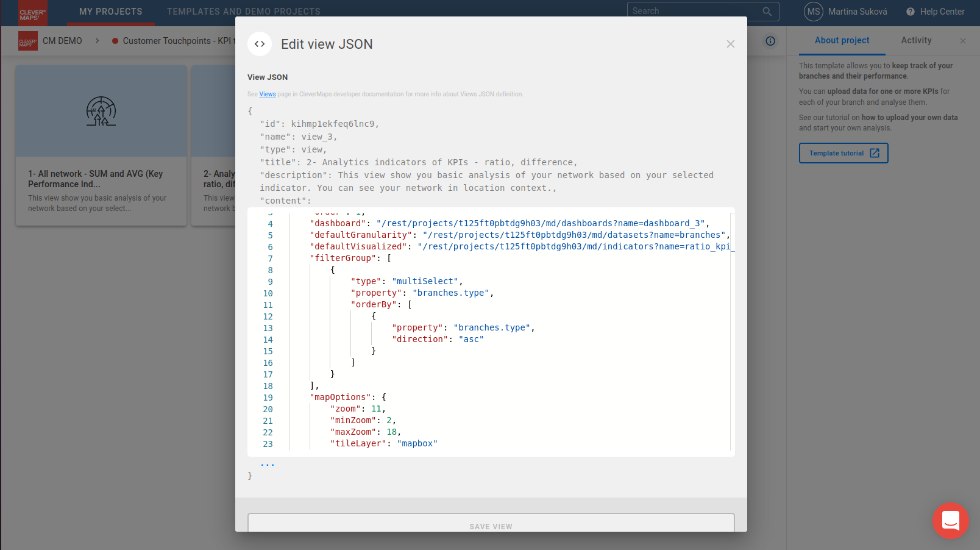Click the MS user avatar
Viewport: 980px width, 550px height.
813,12
